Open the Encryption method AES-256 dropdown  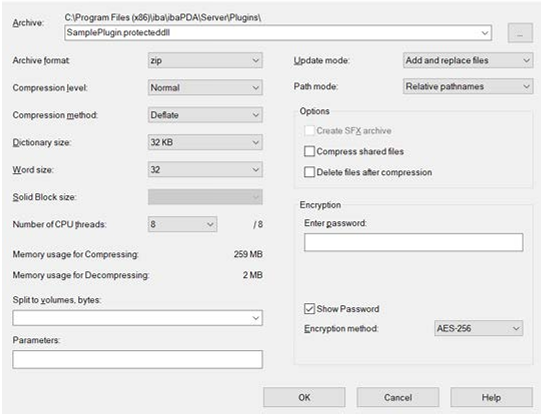[479, 328]
